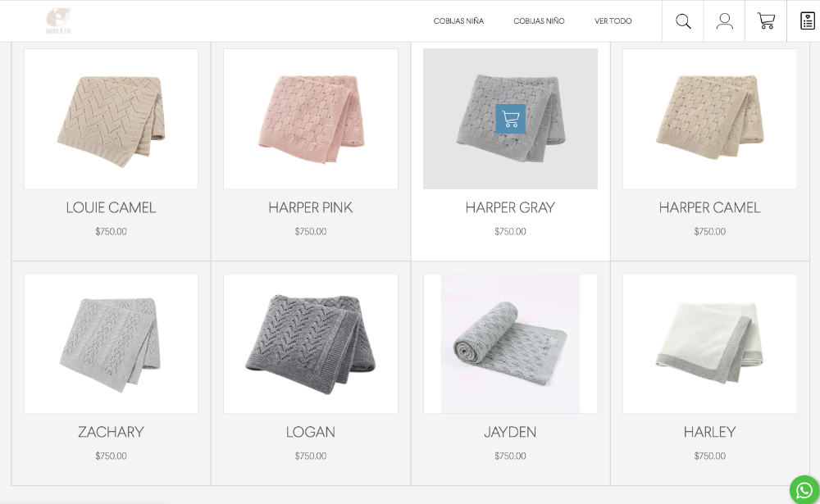Open the Harper Camel product title
The image size is (820, 504).
click(709, 207)
